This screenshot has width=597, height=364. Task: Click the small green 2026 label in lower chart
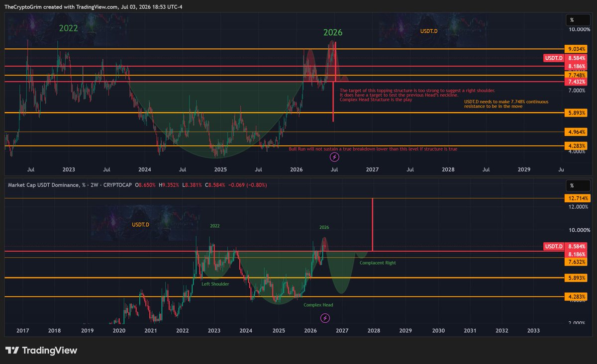[324, 227]
